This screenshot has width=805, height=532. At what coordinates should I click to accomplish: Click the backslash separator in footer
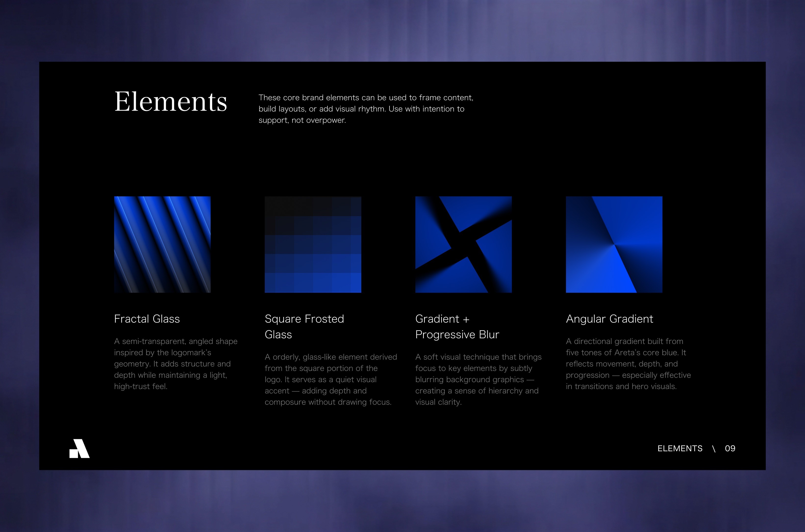pyautogui.click(x=714, y=449)
